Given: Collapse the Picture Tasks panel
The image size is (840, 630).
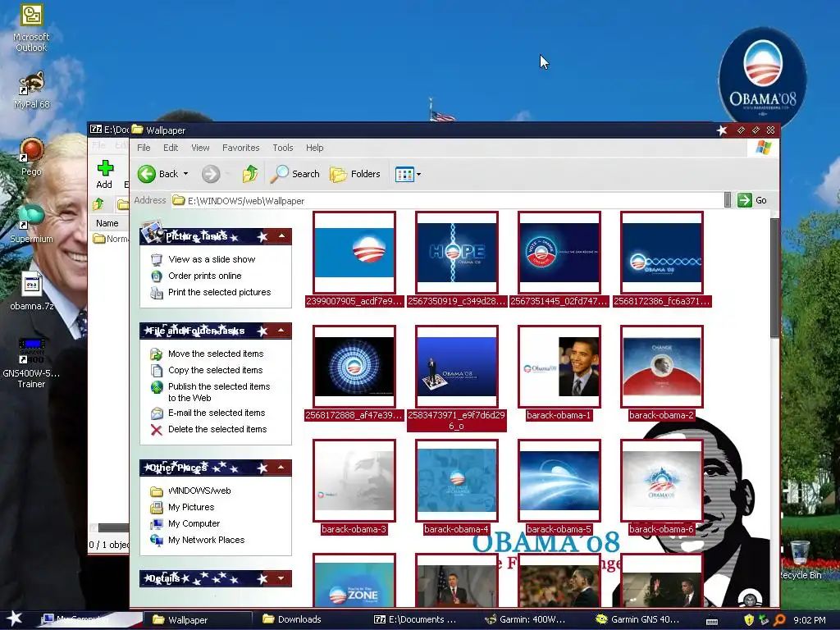Looking at the screenshot, I should pos(282,236).
